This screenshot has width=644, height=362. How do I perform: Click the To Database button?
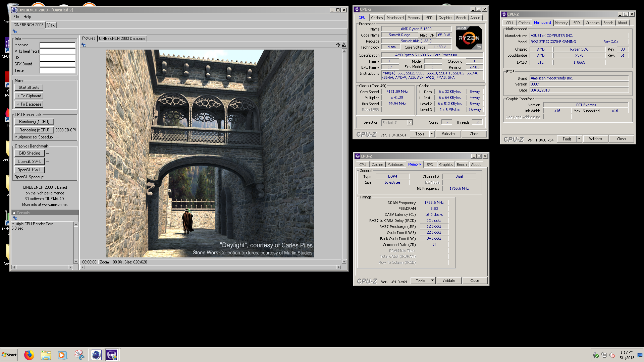point(29,104)
